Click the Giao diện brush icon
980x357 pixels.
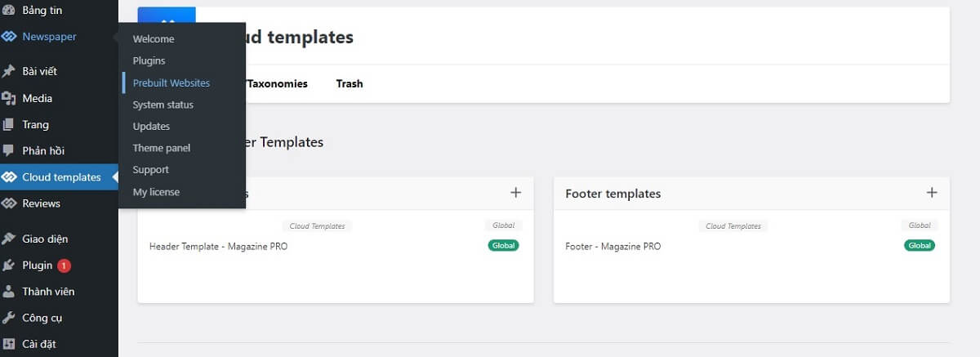pyautogui.click(x=9, y=239)
